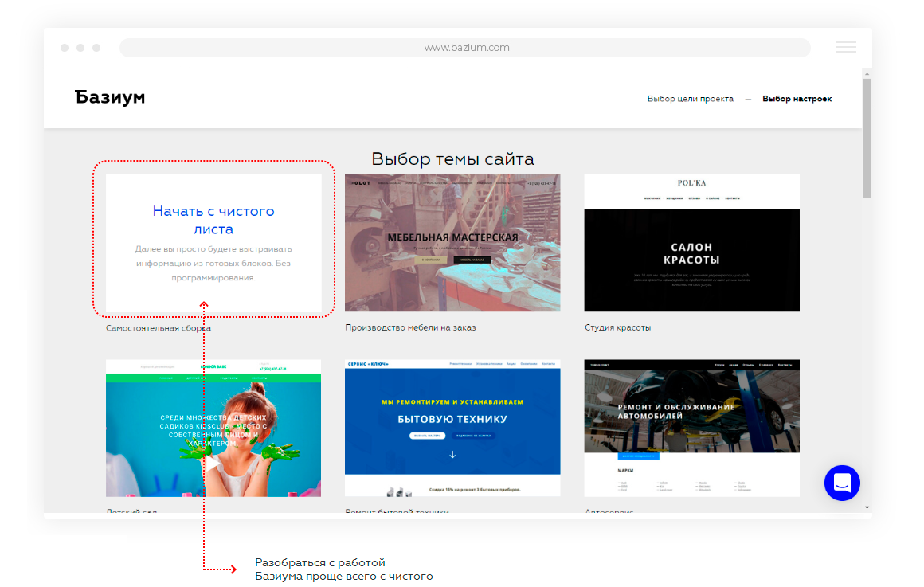
Task: Select the Выбор настроек step
Action: click(x=797, y=99)
